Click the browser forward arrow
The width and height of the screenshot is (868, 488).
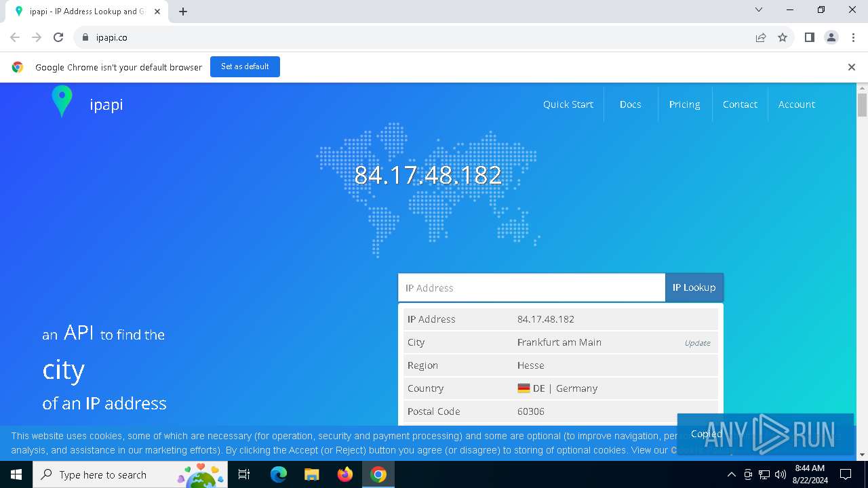click(x=37, y=37)
